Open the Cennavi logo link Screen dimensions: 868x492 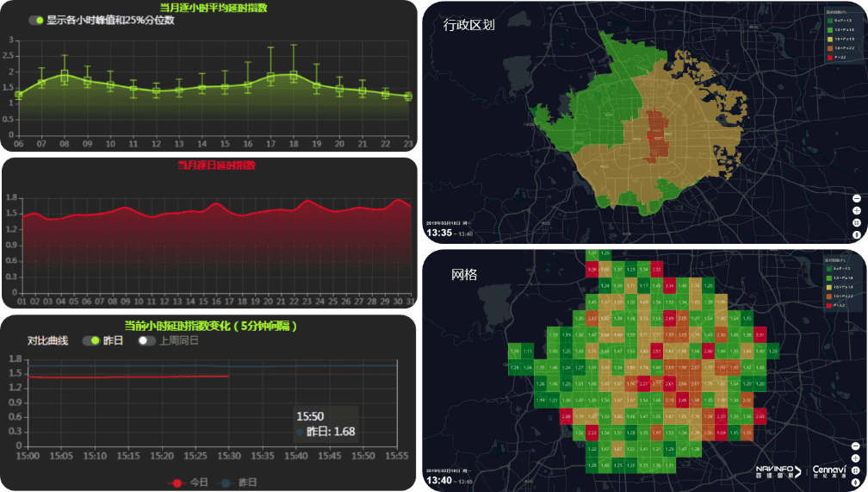click(x=830, y=471)
